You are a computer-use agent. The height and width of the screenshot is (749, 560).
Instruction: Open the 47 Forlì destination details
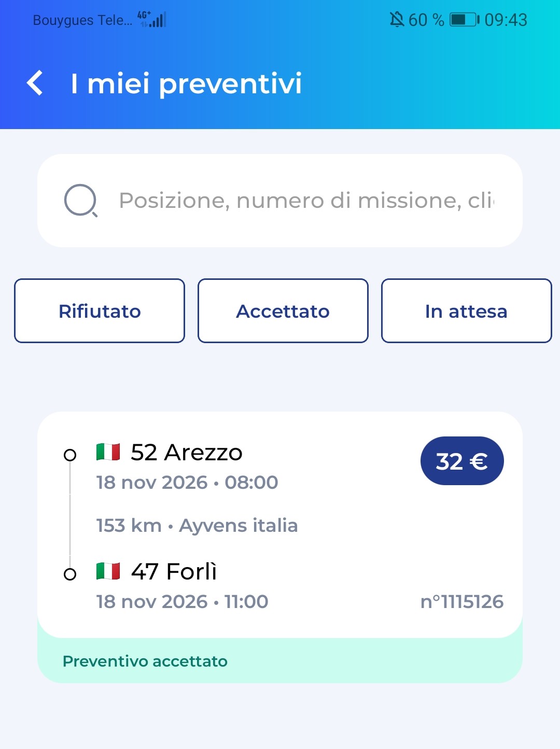point(174,572)
